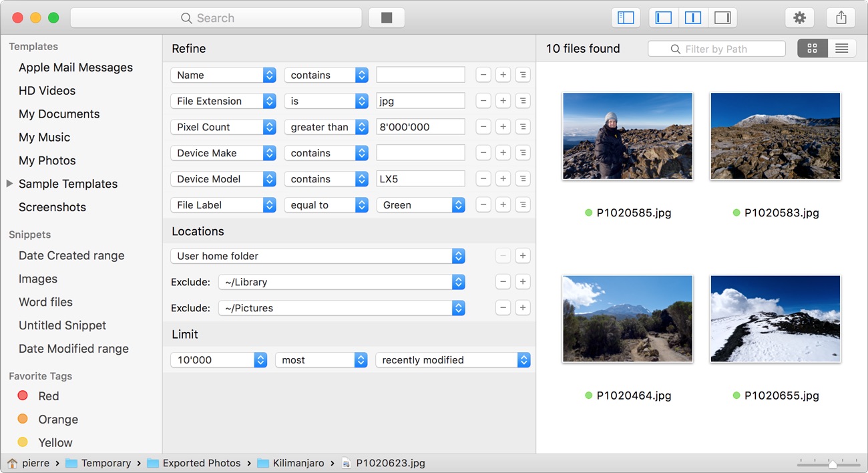Remove the File Label criterion row
The height and width of the screenshot is (473, 868).
(483, 205)
